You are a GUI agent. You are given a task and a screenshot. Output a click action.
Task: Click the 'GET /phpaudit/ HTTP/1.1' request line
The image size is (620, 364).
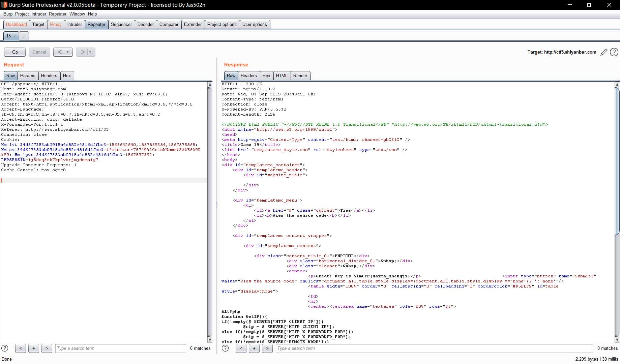click(x=32, y=84)
